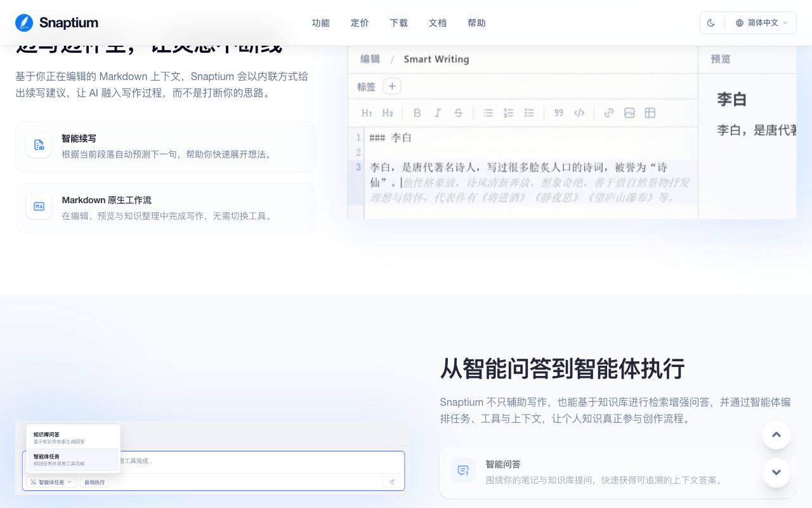Image resolution: width=812 pixels, height=508 pixels.
Task: Go to the 定价 page
Action: click(360, 23)
